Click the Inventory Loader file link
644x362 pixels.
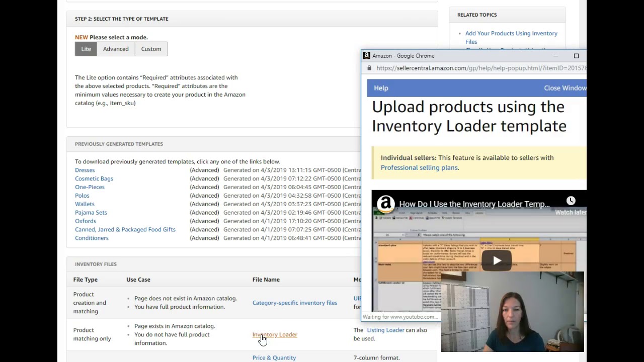point(275,334)
